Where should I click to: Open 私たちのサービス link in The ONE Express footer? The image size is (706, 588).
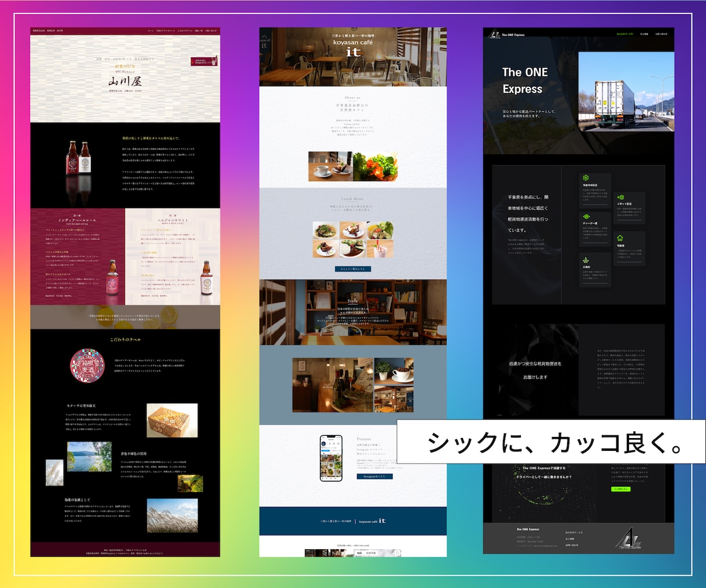click(574, 532)
